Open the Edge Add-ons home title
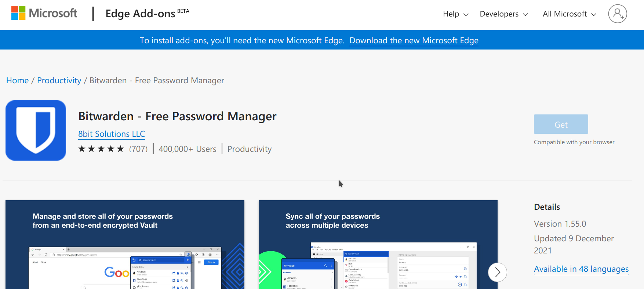644x289 pixels. tap(147, 14)
